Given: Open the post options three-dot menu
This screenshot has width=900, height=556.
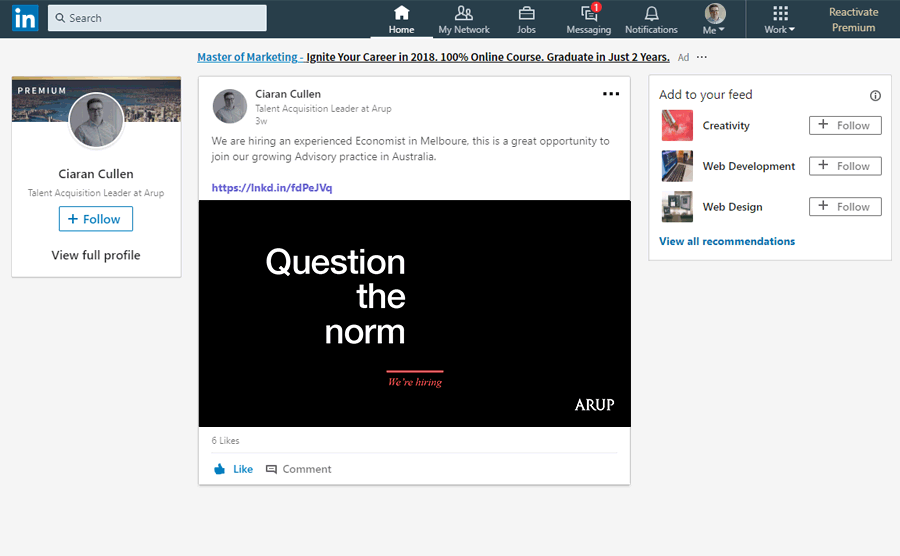Looking at the screenshot, I should pyautogui.click(x=611, y=94).
